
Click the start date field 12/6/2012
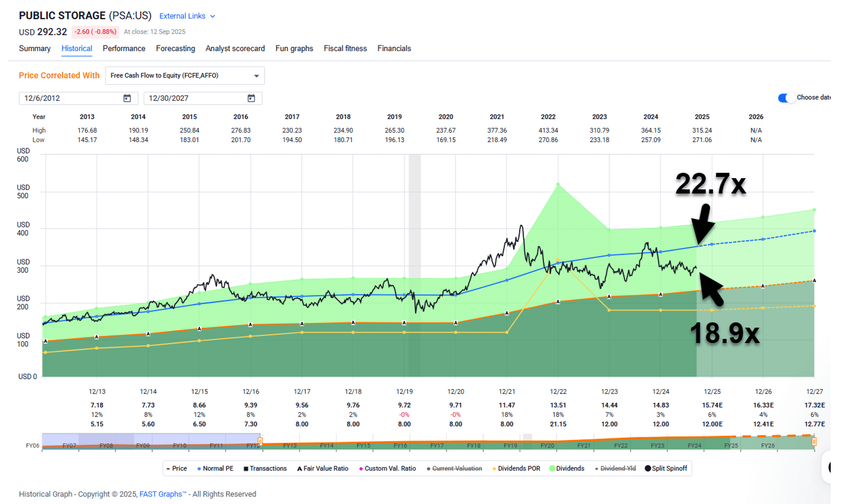click(79, 98)
